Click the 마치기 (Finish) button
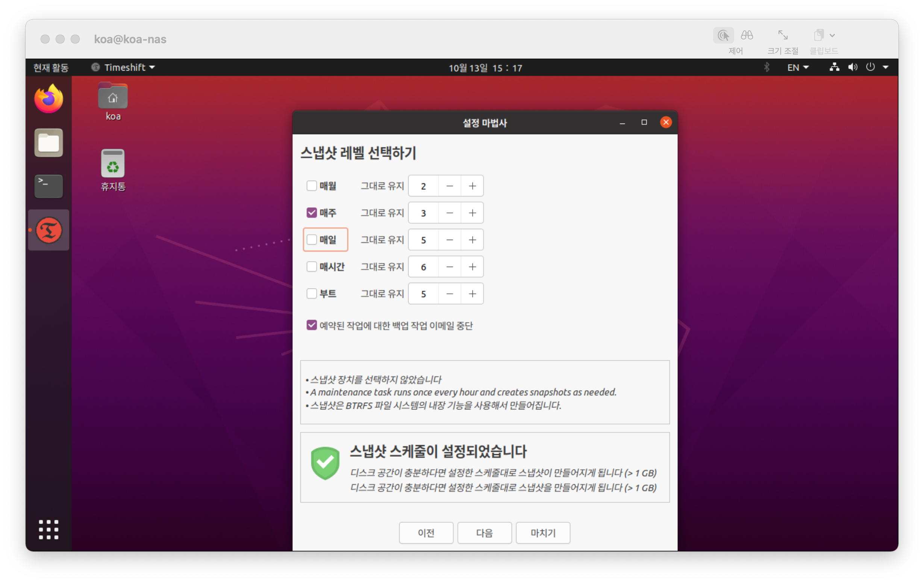This screenshot has height=583, width=924. (542, 533)
